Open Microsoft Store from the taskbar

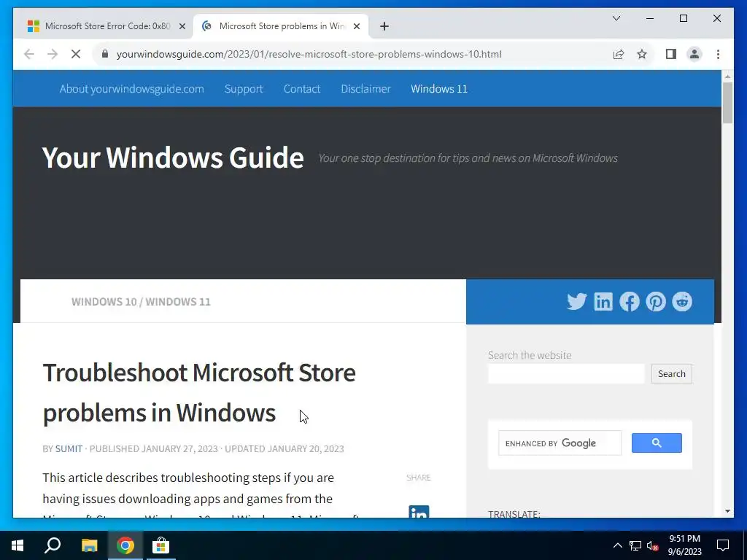(x=161, y=545)
